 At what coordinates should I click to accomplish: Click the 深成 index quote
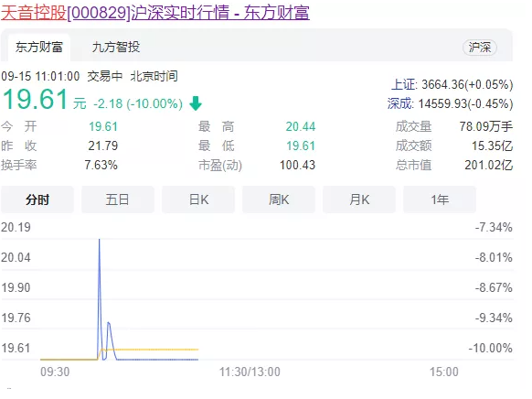451,103
